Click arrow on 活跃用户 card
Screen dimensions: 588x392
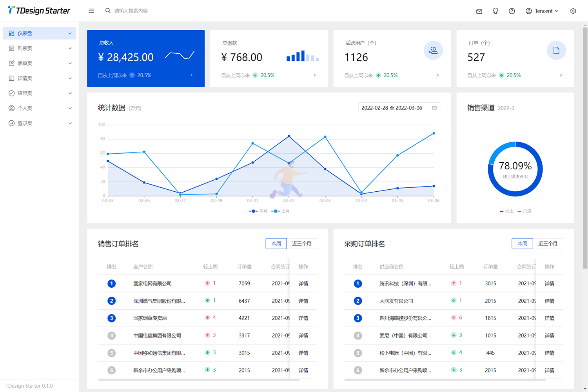point(437,75)
